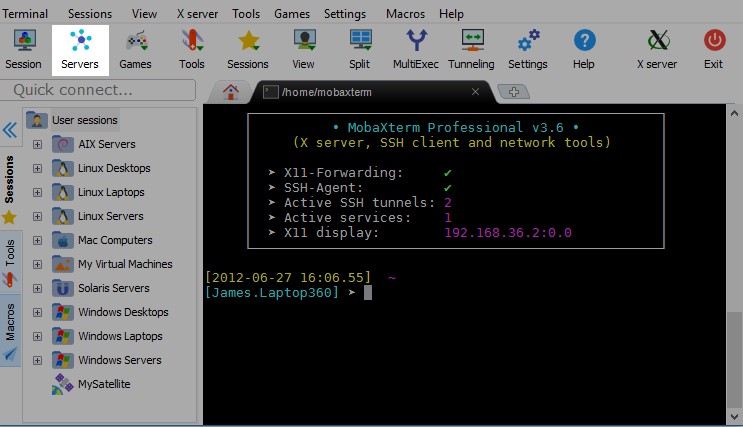Click terminal scrollbar down arrow
This screenshot has height=427, width=743.
coord(734,417)
